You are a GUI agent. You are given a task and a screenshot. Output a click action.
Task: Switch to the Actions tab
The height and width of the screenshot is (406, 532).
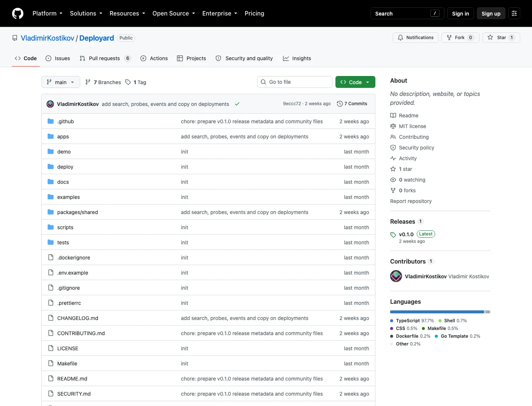coord(154,58)
